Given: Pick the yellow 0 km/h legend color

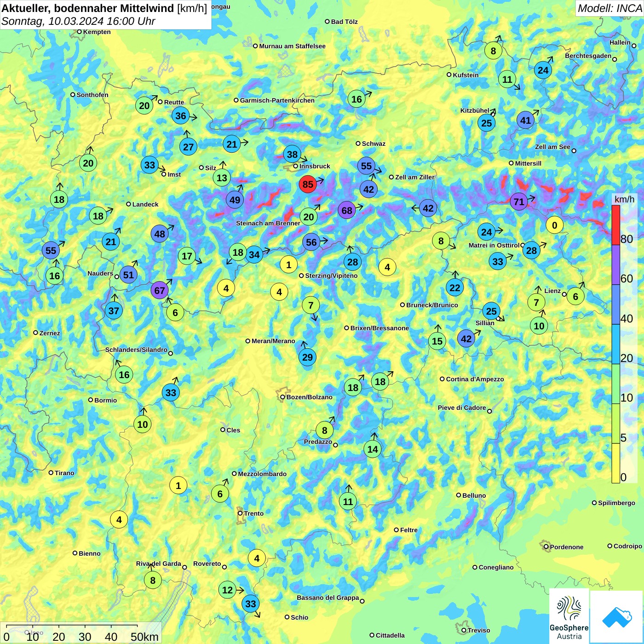Looking at the screenshot, I should (x=615, y=463).
